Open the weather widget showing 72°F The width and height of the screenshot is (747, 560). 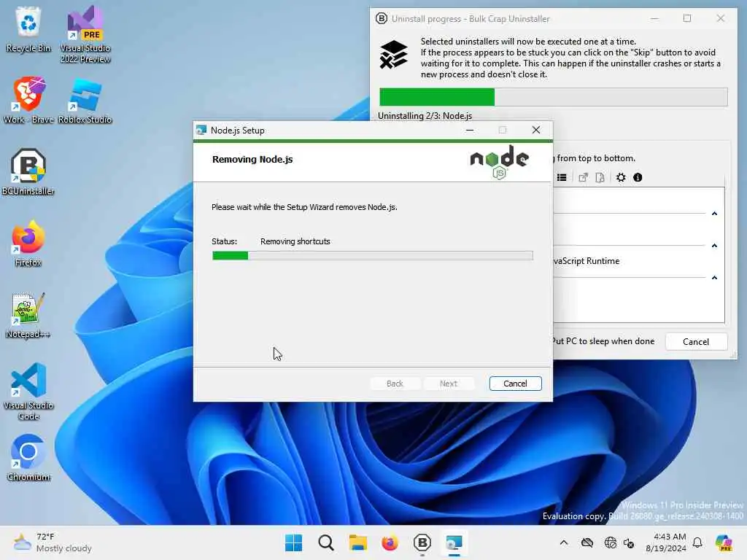click(x=53, y=542)
